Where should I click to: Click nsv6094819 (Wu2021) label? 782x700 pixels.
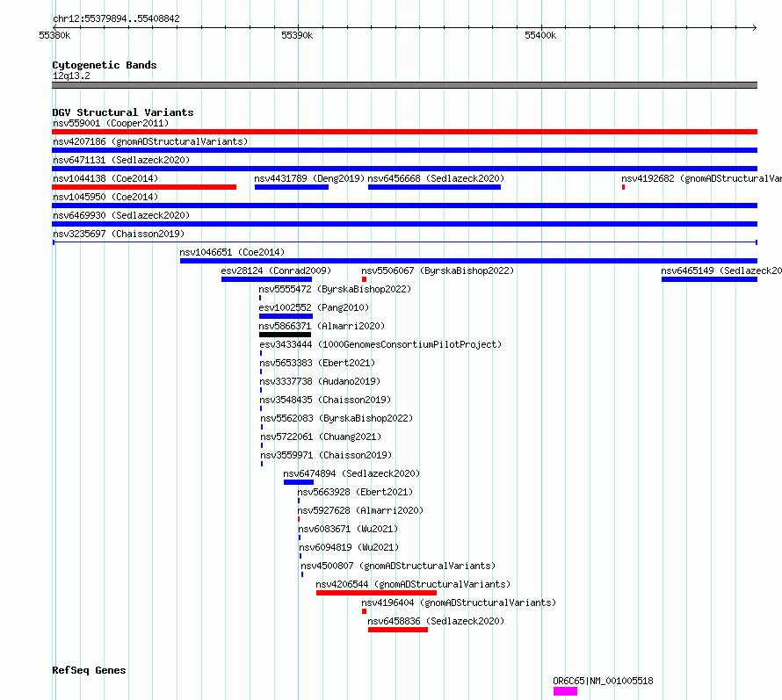pyautogui.click(x=349, y=547)
